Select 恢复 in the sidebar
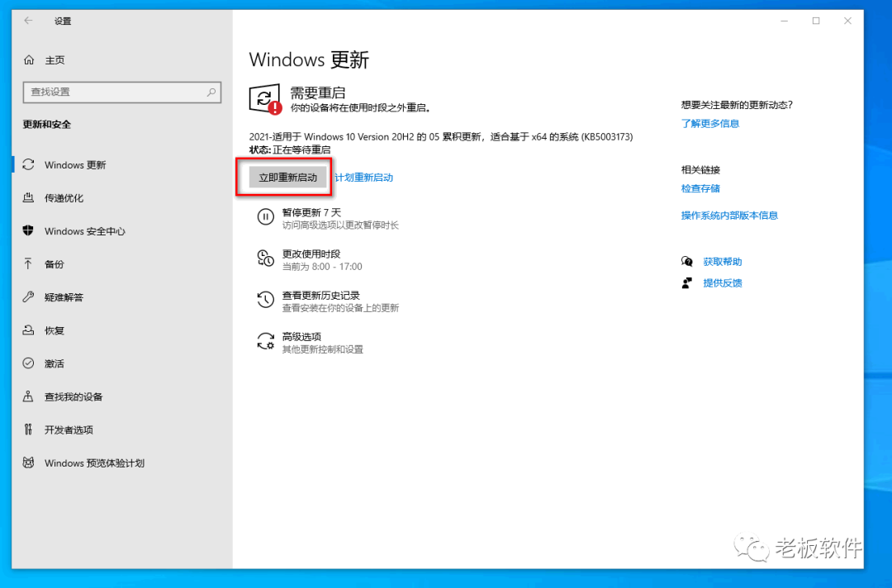892x588 pixels. click(x=121, y=330)
